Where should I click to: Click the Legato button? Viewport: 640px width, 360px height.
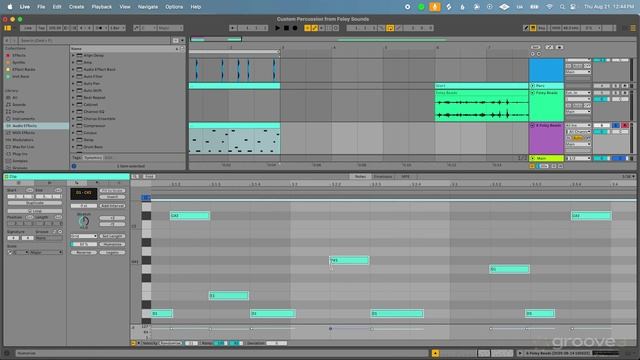point(112,252)
